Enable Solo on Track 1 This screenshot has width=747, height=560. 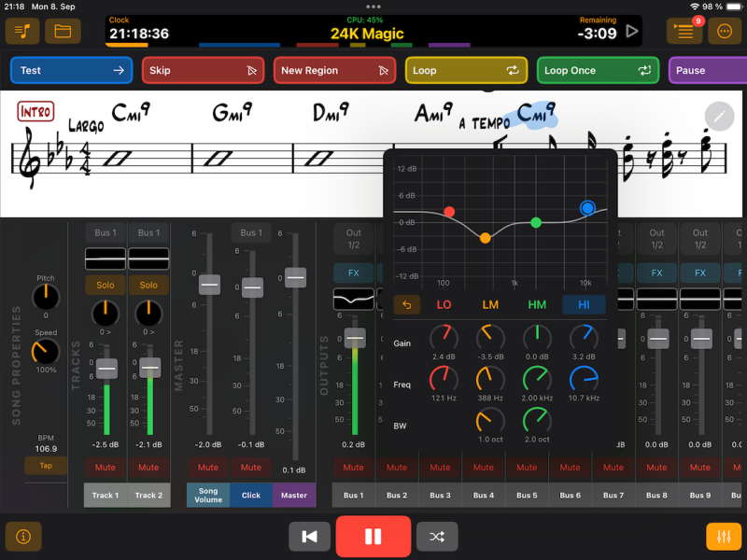click(x=106, y=285)
